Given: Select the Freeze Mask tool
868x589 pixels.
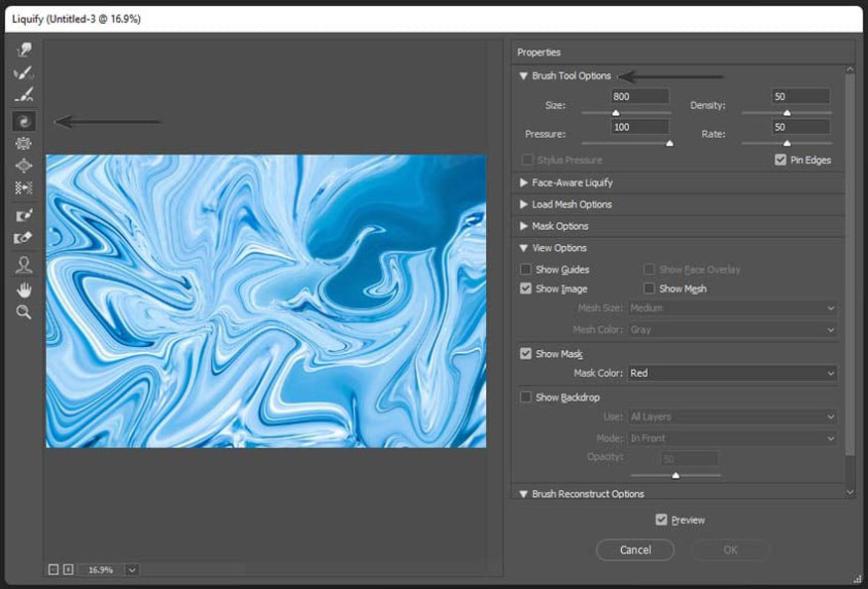Looking at the screenshot, I should [24, 215].
